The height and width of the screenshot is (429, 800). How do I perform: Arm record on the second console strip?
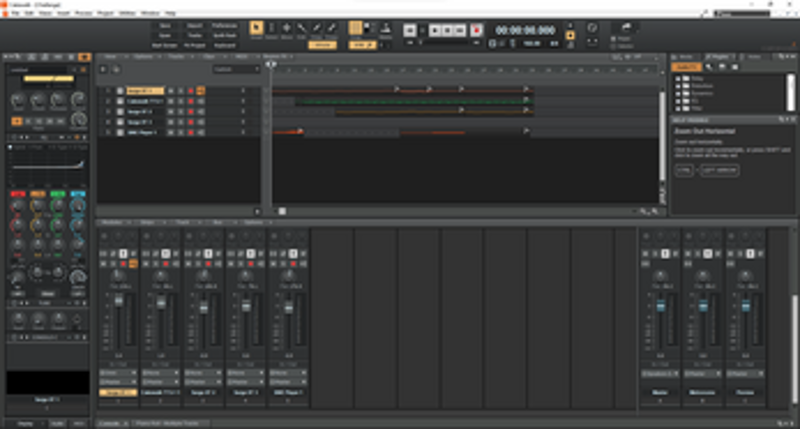tap(165, 264)
